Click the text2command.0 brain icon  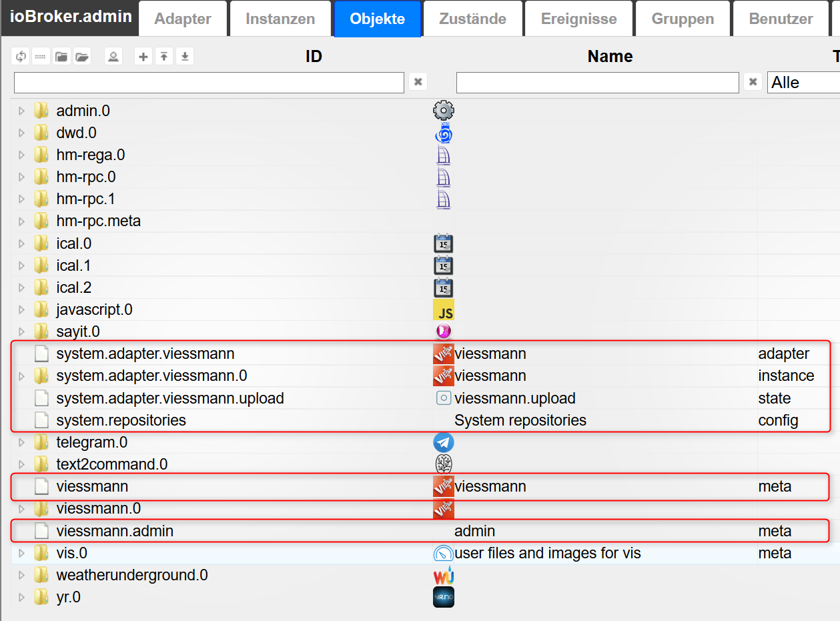(x=444, y=464)
